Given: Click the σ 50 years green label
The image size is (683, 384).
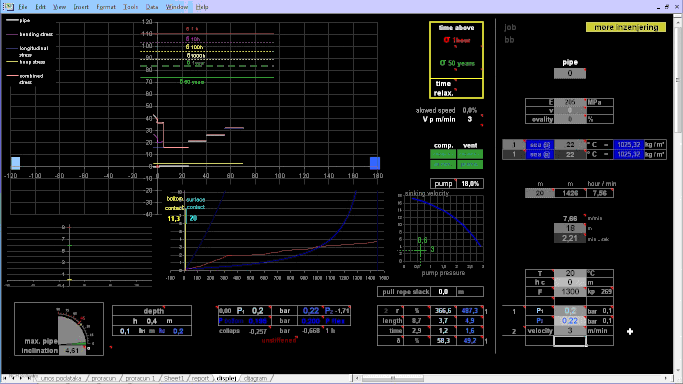Looking at the screenshot, I should coord(457,63).
